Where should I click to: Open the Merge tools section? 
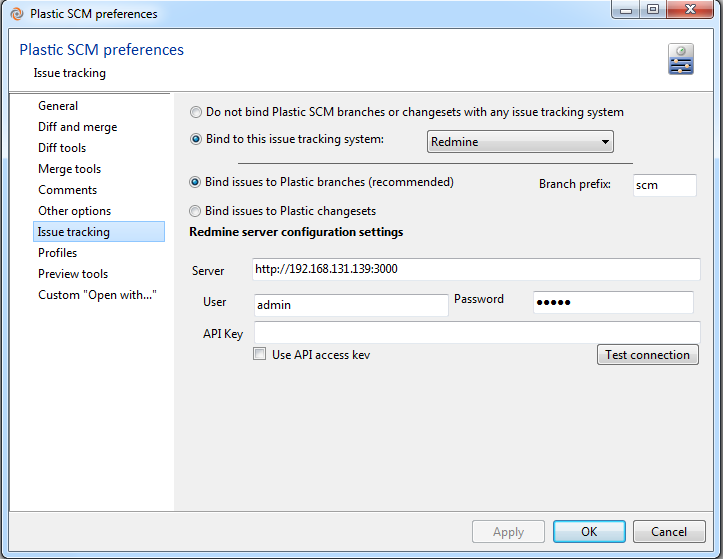[69, 169]
